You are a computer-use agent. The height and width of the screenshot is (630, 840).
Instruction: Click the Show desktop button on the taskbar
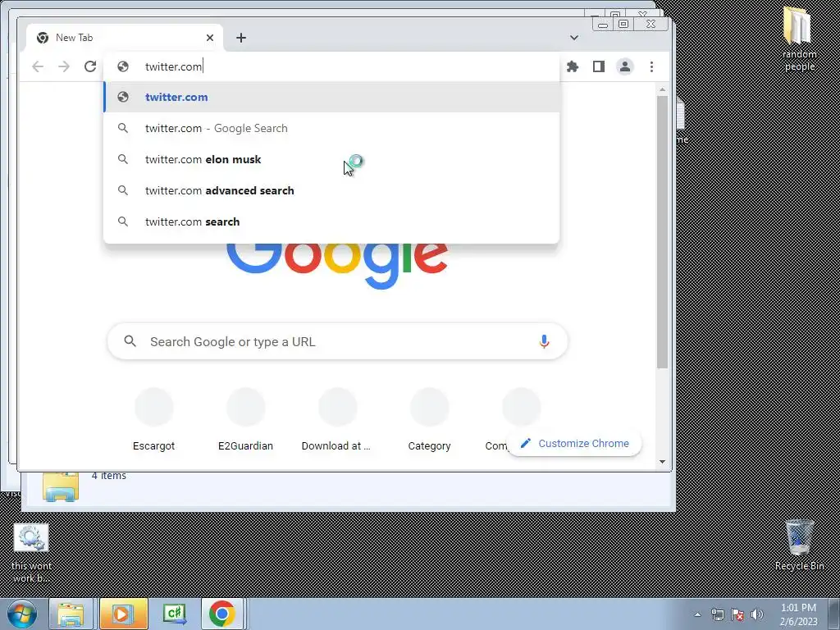834,614
